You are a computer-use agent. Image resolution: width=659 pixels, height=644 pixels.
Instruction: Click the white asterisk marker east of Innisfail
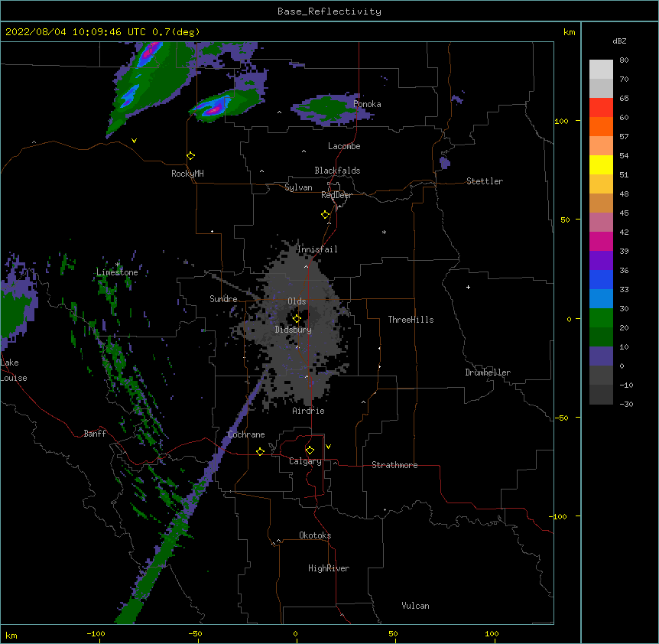(x=384, y=232)
